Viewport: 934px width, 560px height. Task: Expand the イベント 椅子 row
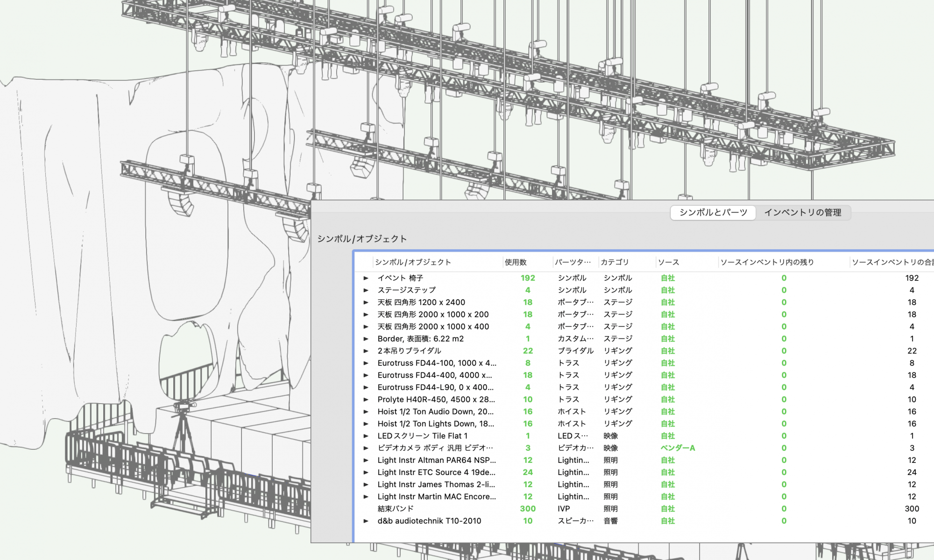coord(366,278)
